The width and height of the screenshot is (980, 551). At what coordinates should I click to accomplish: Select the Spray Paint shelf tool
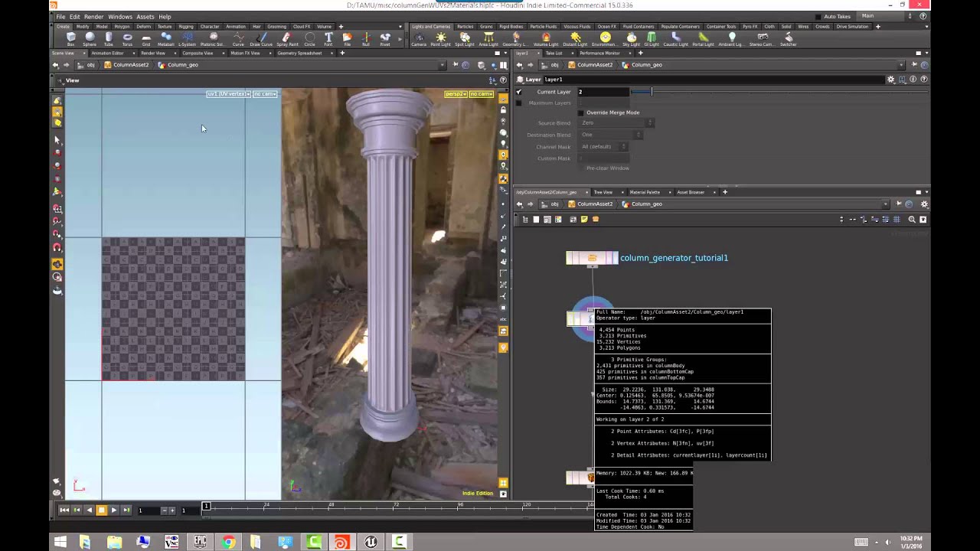pos(287,39)
